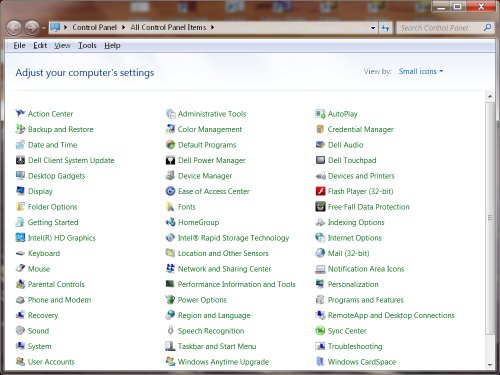Click the Parental Controls icon
Image resolution: width=500 pixels, height=375 pixels.
20,284
